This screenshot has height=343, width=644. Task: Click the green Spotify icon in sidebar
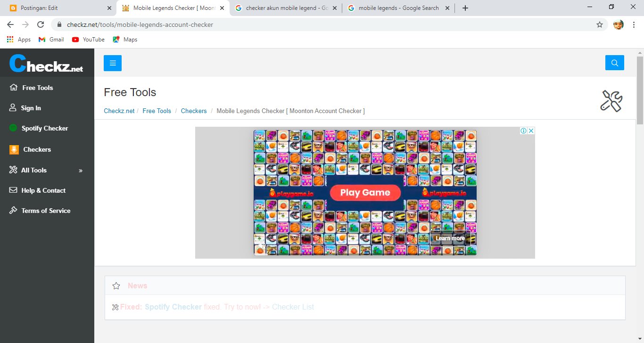tap(13, 128)
